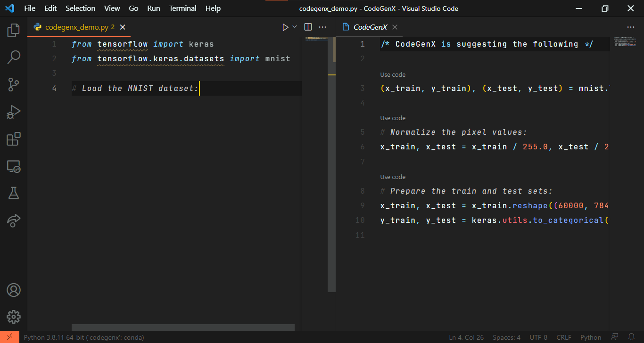Open the Source Control view
The image size is (644, 343).
tap(13, 85)
